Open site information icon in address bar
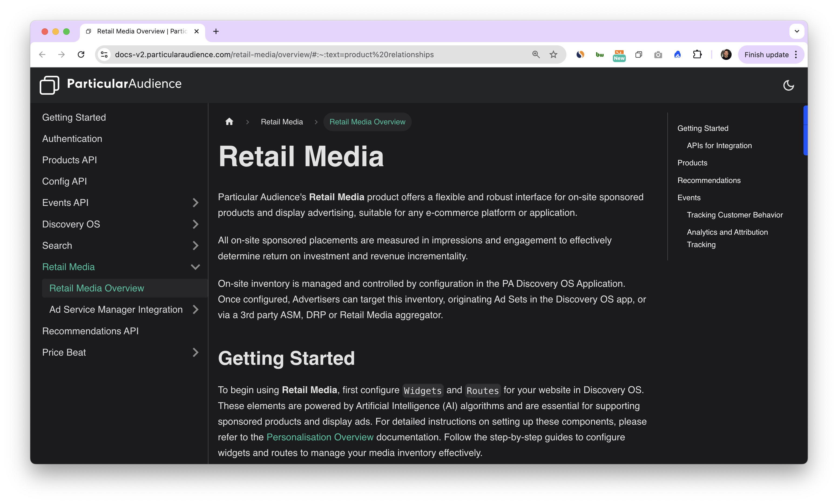Viewport: 838px width, 504px height. pyautogui.click(x=104, y=55)
